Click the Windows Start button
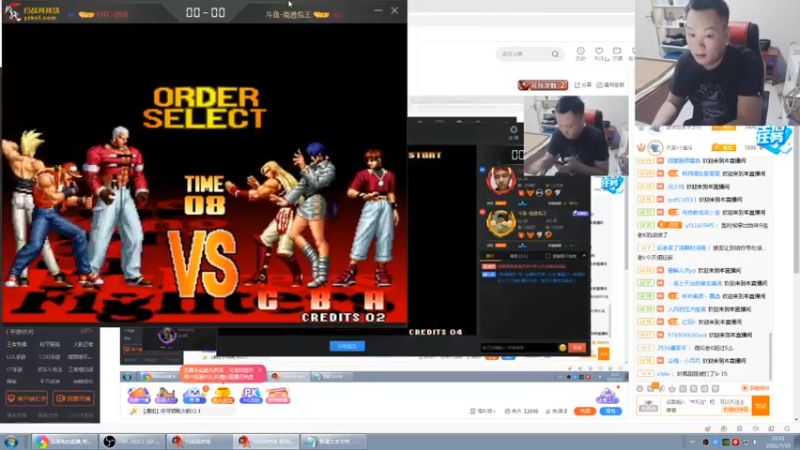Viewport: 800px width, 450px height. click(x=11, y=441)
